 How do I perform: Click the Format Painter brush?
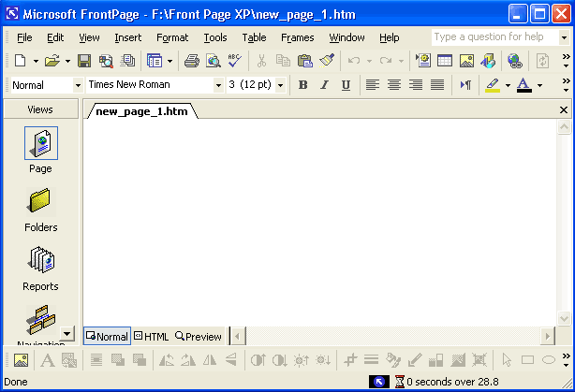(x=326, y=61)
